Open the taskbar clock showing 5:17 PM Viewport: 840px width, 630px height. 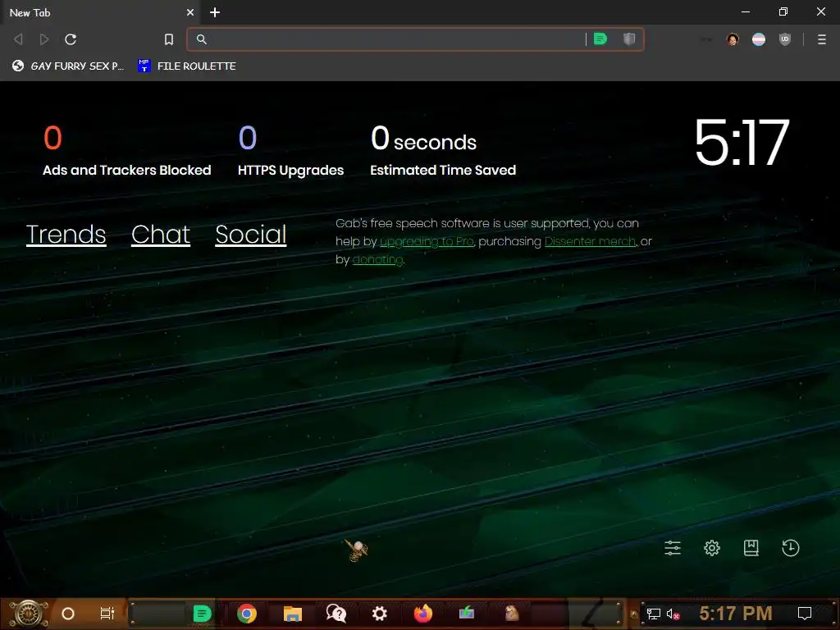pos(736,614)
